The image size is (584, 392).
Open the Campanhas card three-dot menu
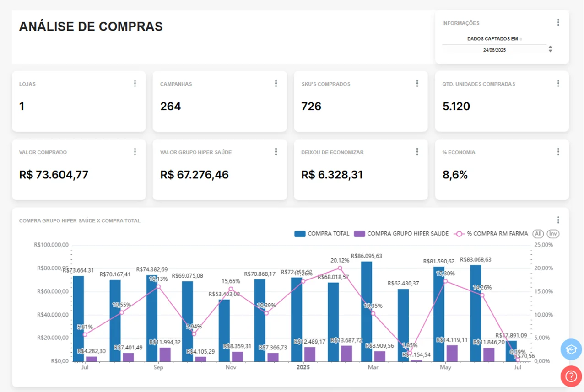click(x=276, y=83)
